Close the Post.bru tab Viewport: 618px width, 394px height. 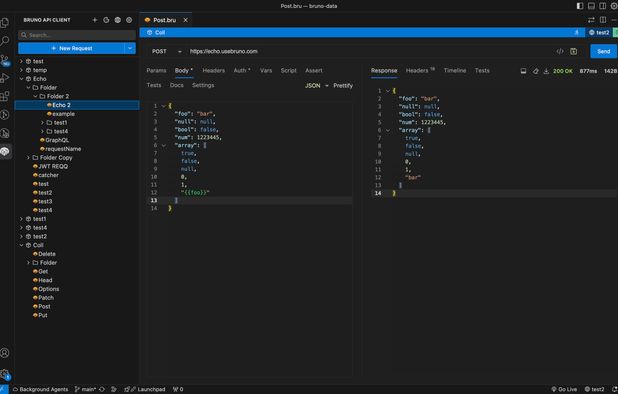pyautogui.click(x=185, y=20)
